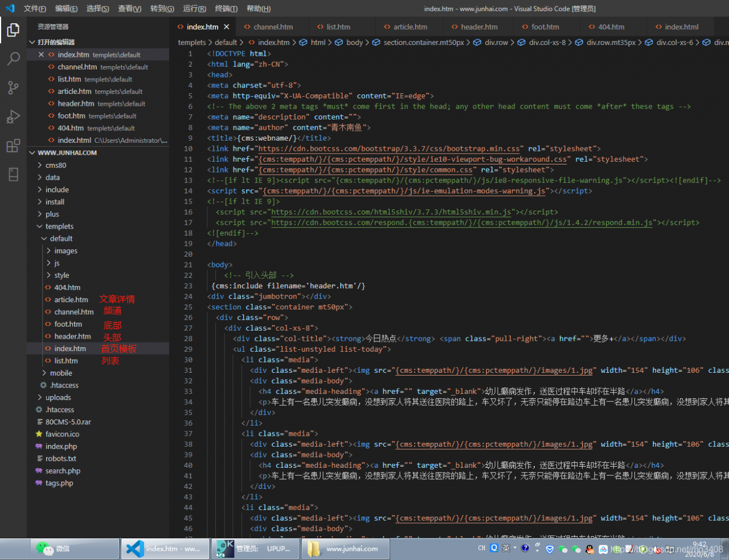
Task: Open the Extensions view
Action: 13,146
